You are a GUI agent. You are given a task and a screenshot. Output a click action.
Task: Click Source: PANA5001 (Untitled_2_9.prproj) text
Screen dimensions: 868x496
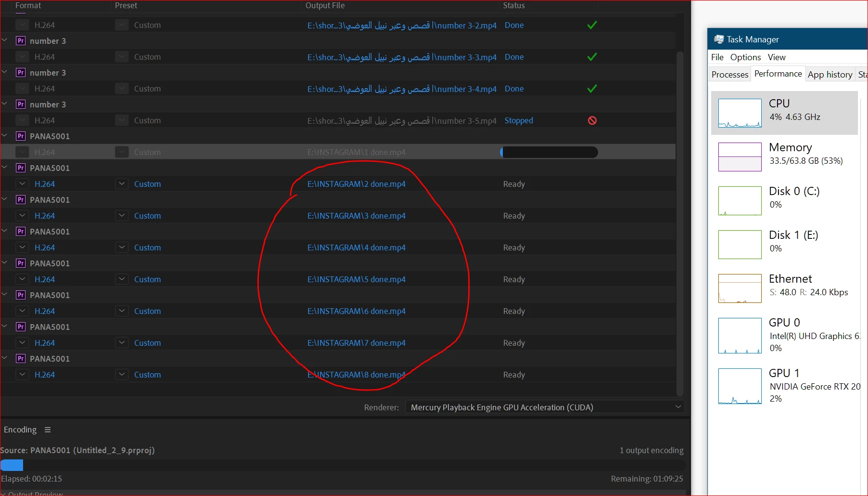click(x=77, y=450)
